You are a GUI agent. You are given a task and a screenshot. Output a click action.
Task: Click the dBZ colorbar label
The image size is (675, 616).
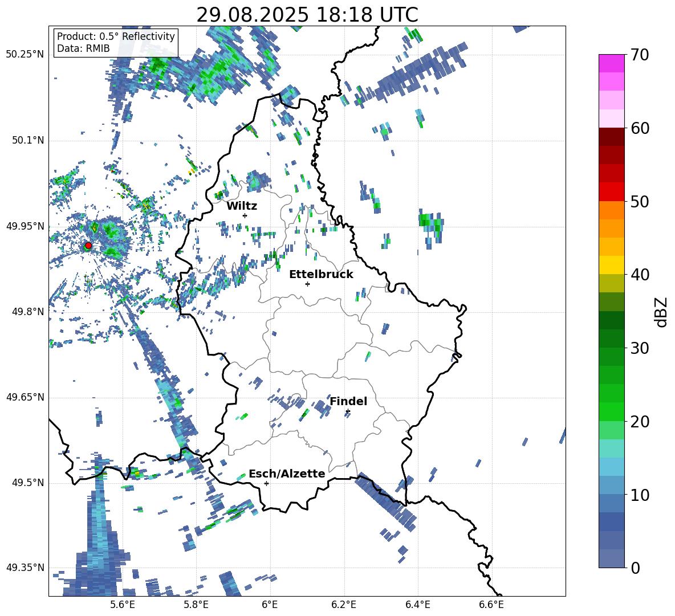pyautogui.click(x=662, y=312)
